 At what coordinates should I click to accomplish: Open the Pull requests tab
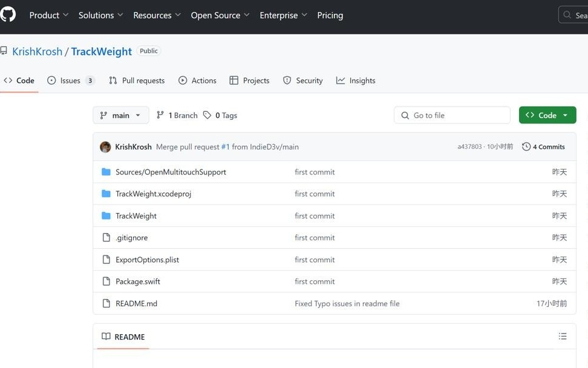(137, 80)
